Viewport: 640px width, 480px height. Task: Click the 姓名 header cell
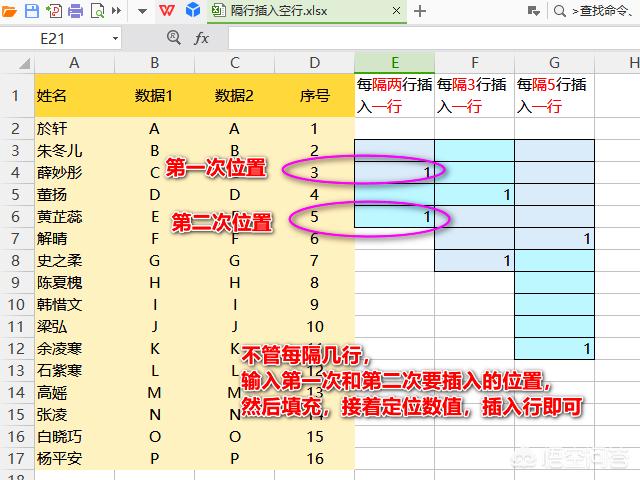click(x=74, y=96)
